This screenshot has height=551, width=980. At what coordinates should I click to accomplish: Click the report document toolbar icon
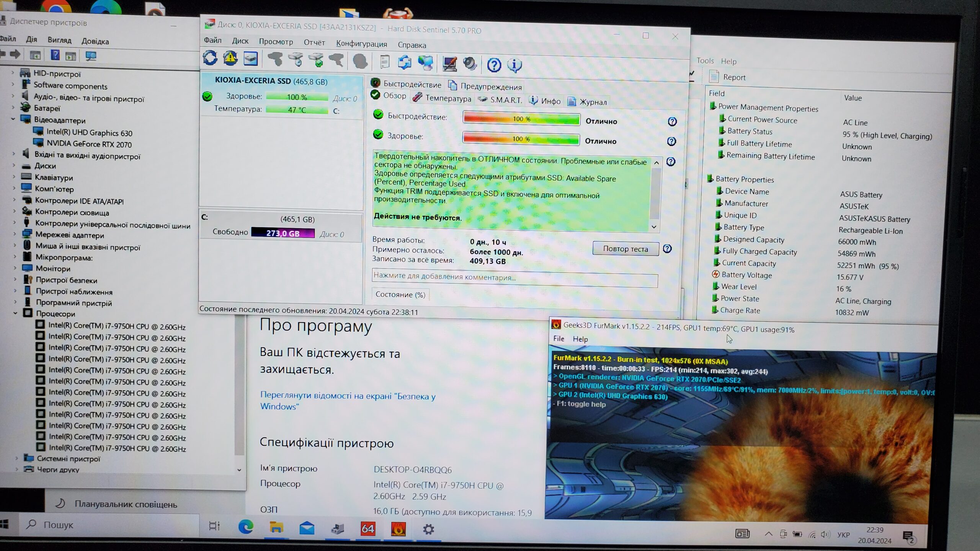tap(384, 62)
